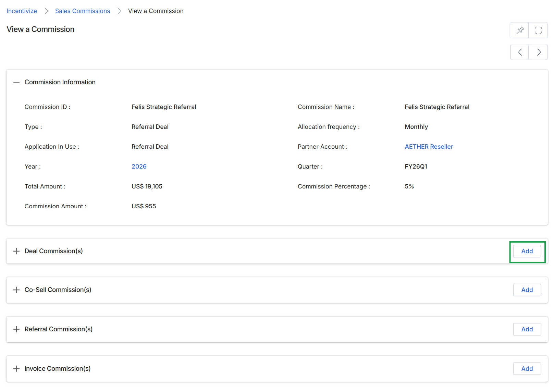554x392 pixels.
Task: Open the AETHER Reseller partner account
Action: pos(429,147)
